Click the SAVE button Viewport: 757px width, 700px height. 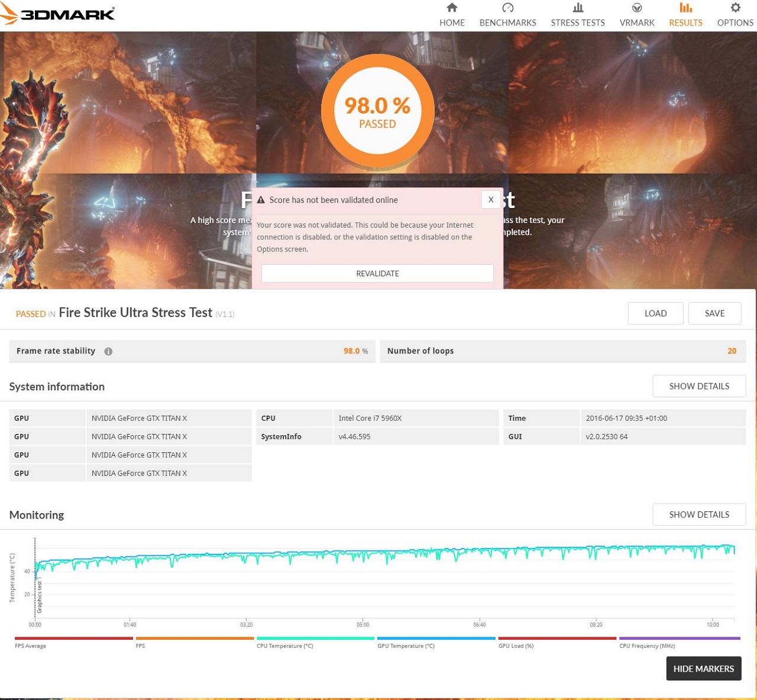click(714, 313)
